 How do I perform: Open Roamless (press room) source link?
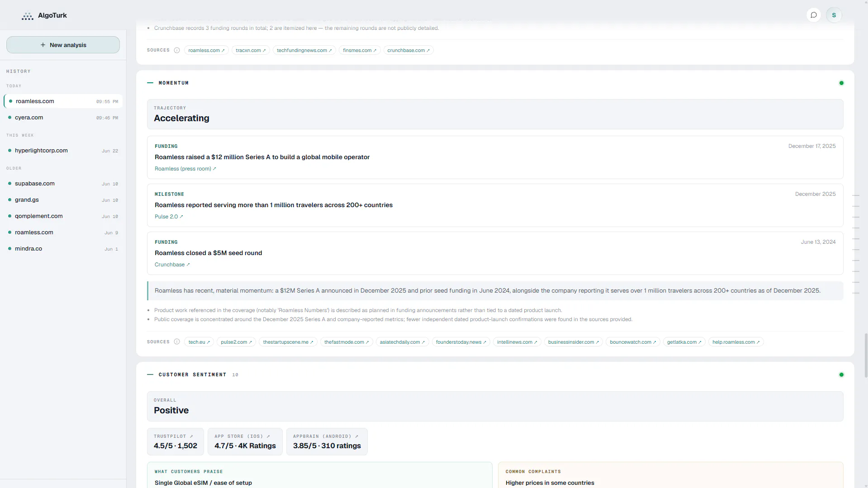[x=185, y=169]
